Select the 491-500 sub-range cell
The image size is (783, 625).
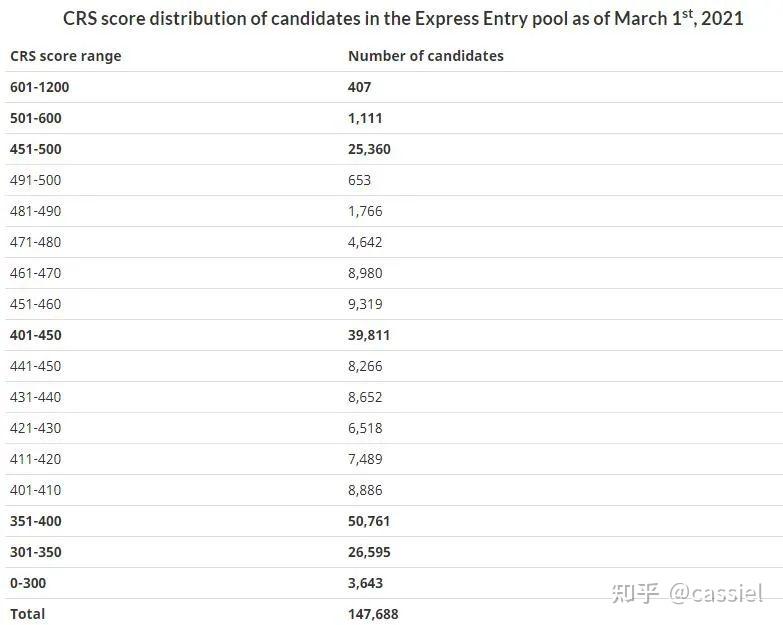(36, 180)
